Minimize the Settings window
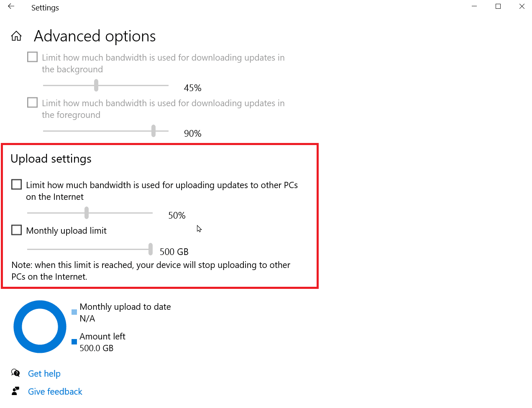 (474, 7)
